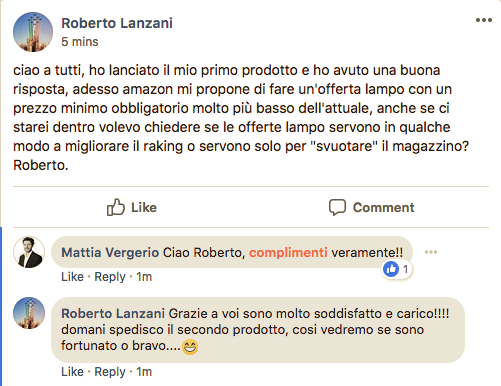View the like reaction badge on Mattia's comment

pos(397,269)
